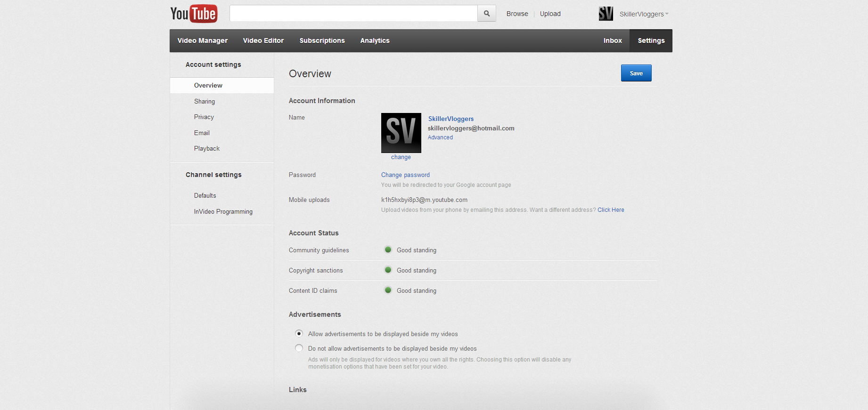Click the SV avatar in the header
Screen dimensions: 868x410
click(x=606, y=14)
